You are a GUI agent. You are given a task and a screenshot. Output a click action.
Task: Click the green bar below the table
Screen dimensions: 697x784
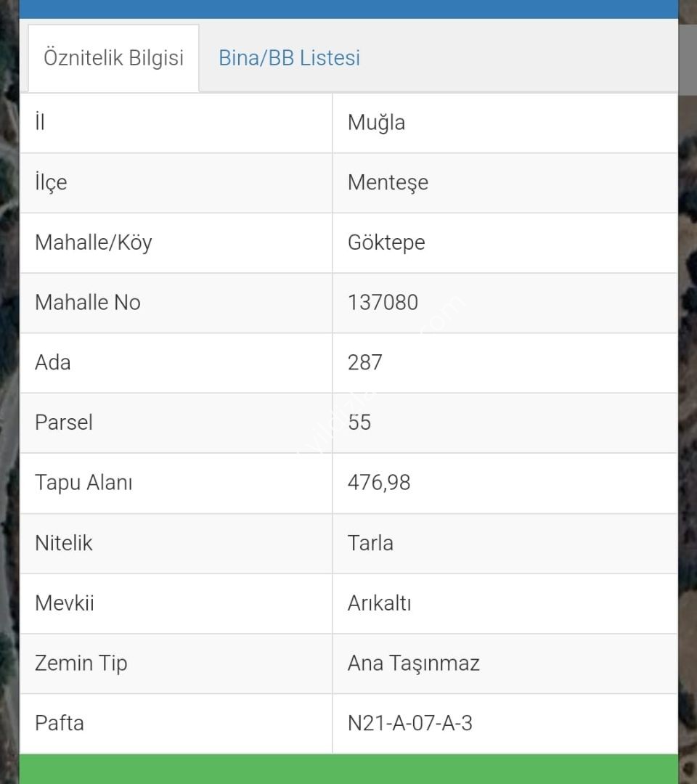click(x=349, y=769)
